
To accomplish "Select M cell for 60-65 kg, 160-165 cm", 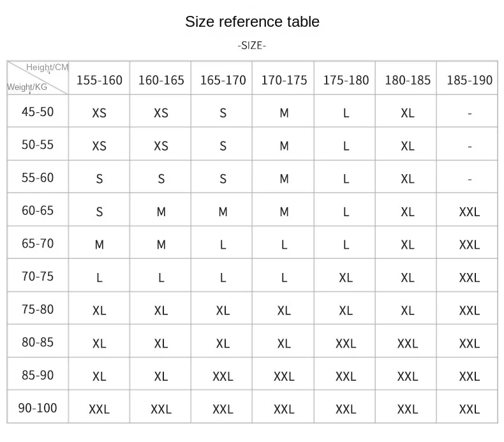I will point(161,212).
